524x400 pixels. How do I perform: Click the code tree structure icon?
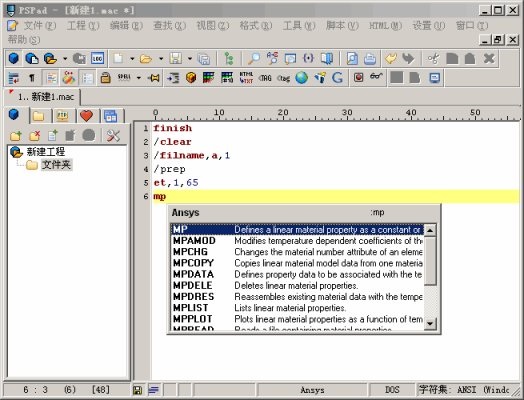point(229,59)
